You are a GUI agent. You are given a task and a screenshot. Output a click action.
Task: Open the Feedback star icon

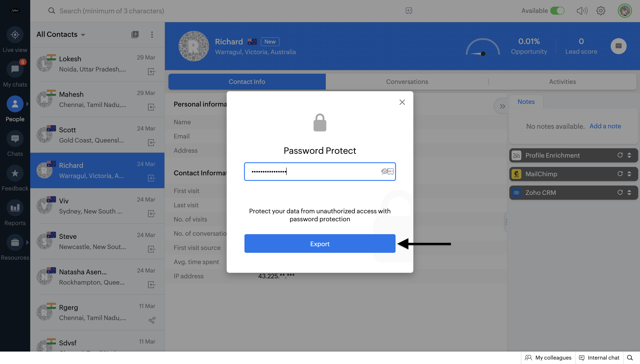pos(15,173)
